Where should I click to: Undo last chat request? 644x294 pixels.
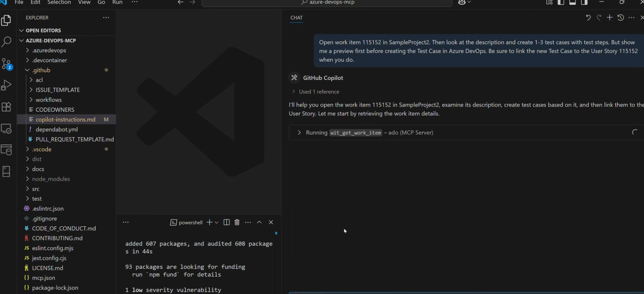[x=588, y=17]
